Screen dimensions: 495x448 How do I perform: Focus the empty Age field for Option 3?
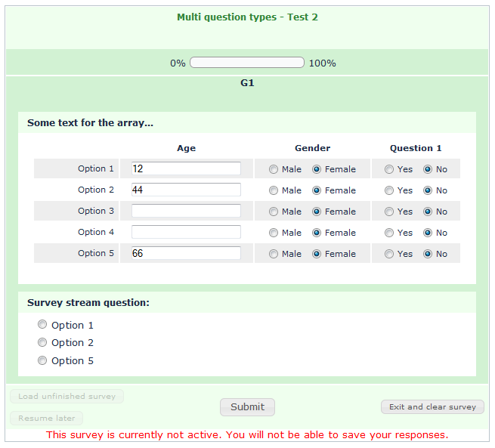tap(186, 211)
